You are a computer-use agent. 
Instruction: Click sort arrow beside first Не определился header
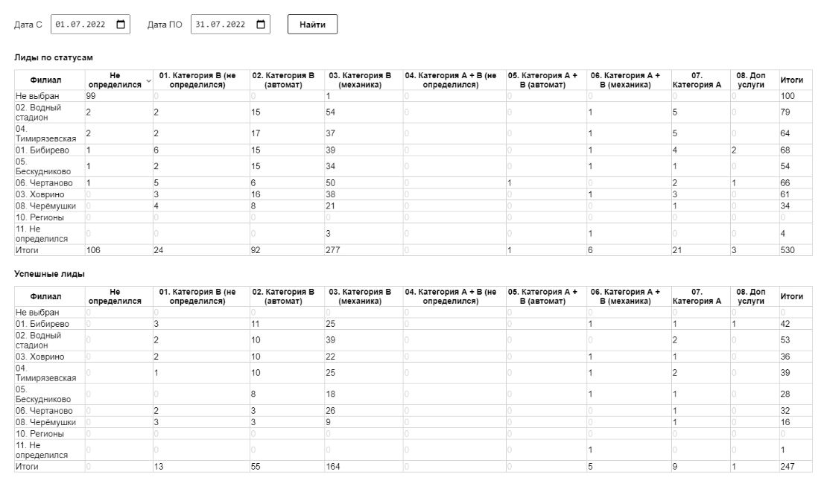(x=148, y=80)
